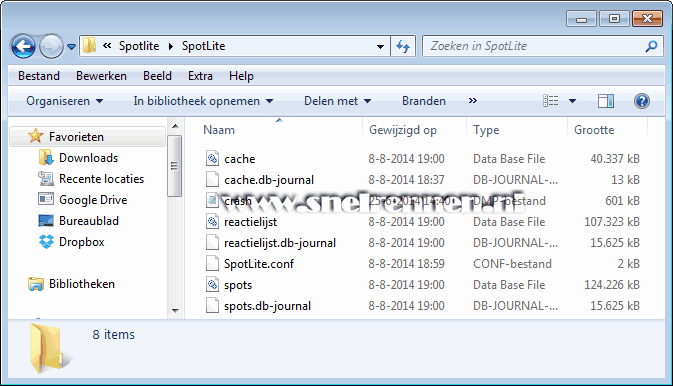Select Bibliotheken in navigation pane
Image resolution: width=673 pixels, height=386 pixels.
[82, 284]
